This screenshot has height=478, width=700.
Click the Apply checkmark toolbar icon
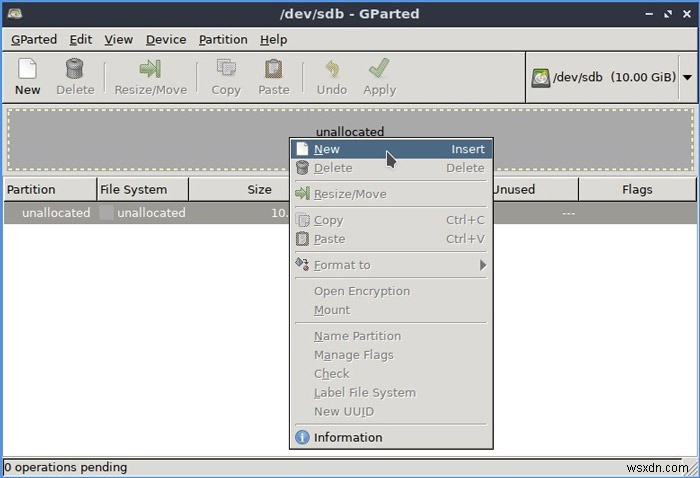tap(379, 68)
